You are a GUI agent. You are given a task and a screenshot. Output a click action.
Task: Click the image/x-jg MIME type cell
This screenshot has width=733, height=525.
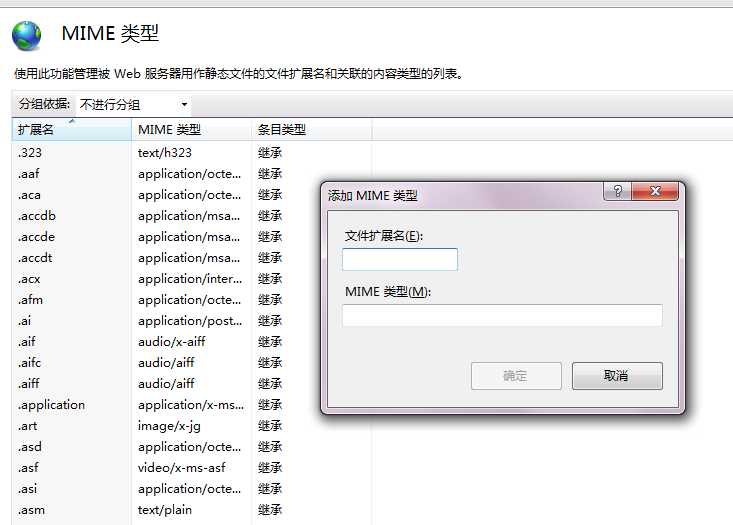point(169,426)
